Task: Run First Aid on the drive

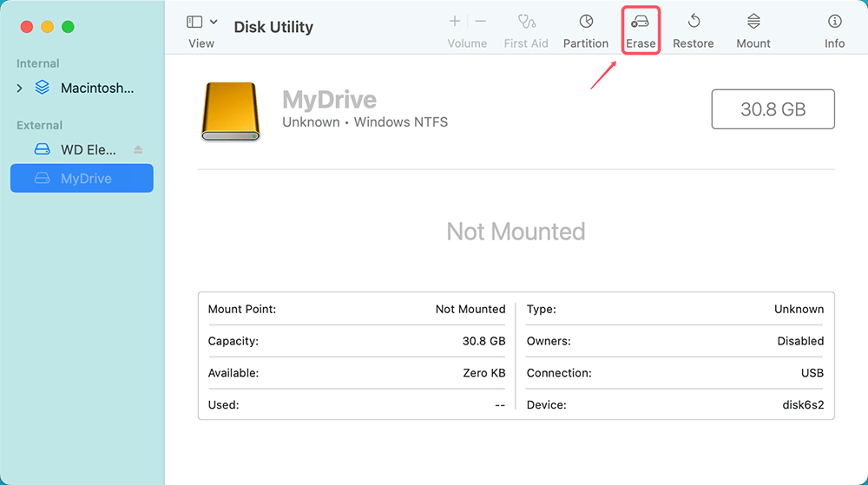Action: (526, 22)
